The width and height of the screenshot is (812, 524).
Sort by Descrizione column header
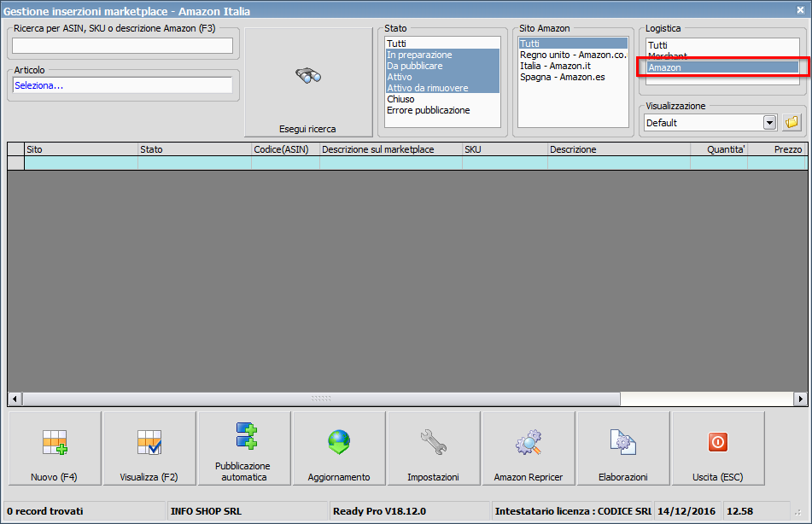619,149
